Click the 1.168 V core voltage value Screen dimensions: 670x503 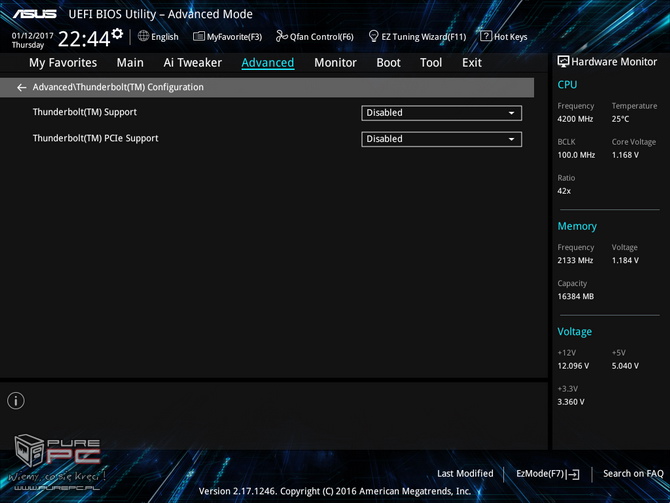coord(625,155)
